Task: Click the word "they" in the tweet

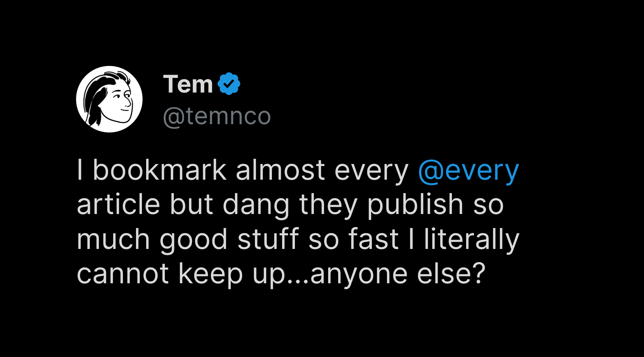Action: [x=328, y=205]
